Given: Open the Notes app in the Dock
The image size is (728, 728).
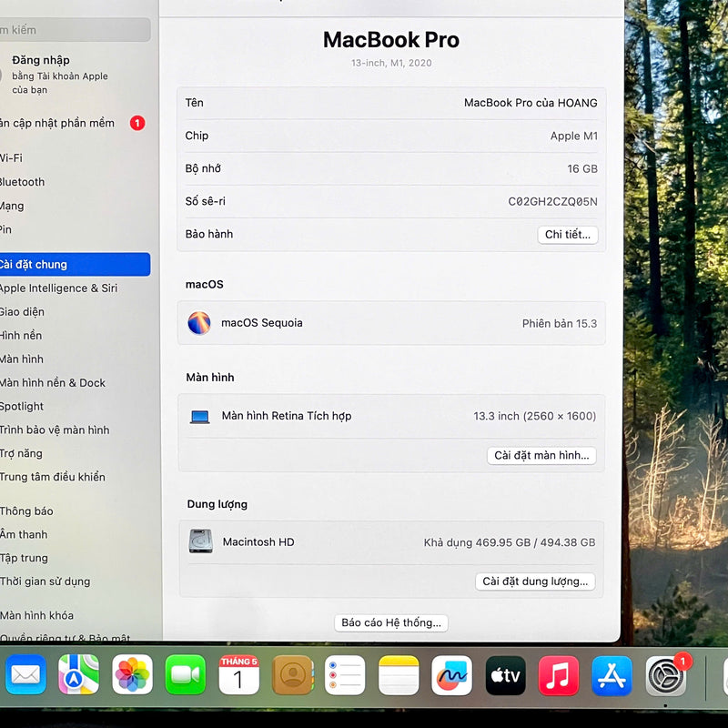Looking at the screenshot, I should [399, 674].
